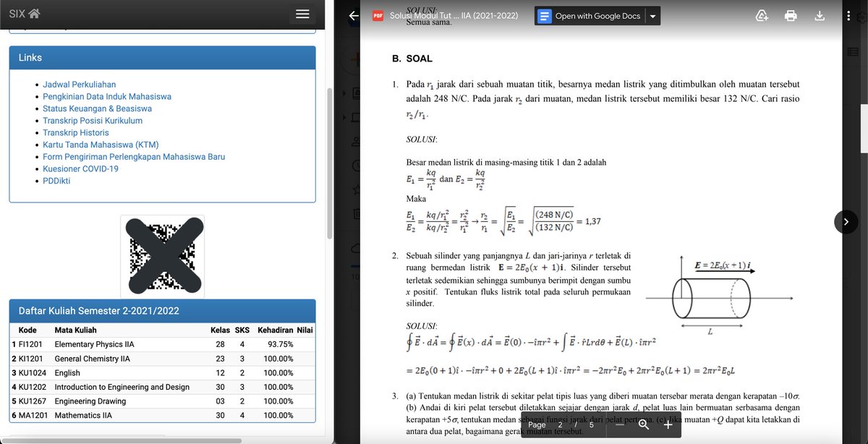Open the Transkrip Historis link
Image resolution: width=868 pixels, height=444 pixels.
[76, 132]
